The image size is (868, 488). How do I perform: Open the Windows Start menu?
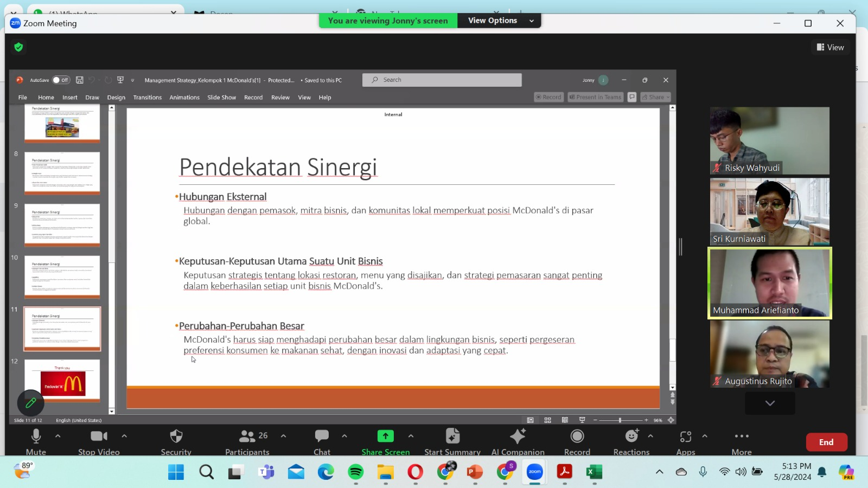[176, 472]
